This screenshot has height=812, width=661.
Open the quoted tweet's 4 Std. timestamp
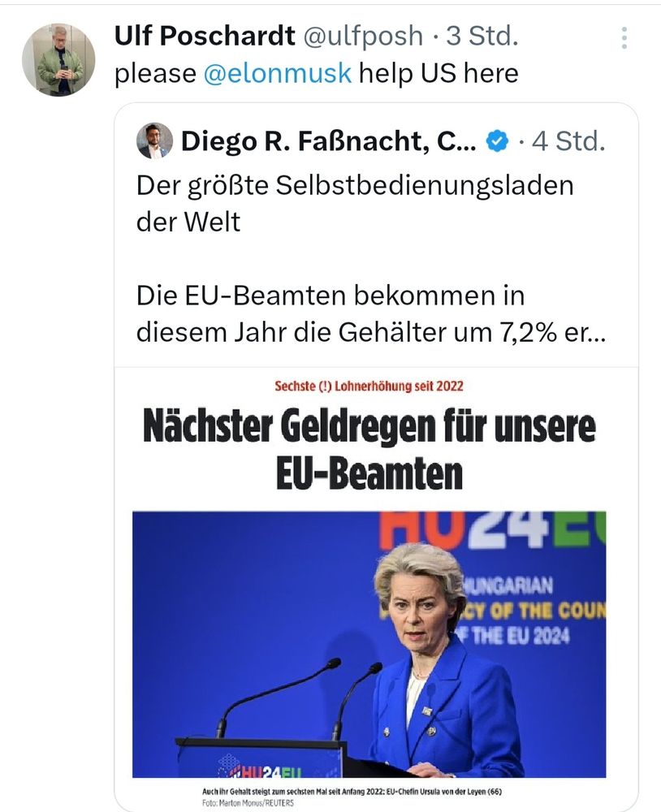pyautogui.click(x=568, y=141)
